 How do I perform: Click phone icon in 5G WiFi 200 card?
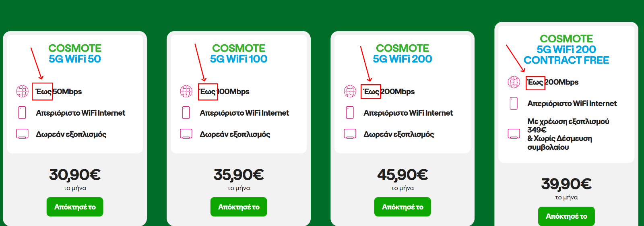tap(350, 112)
